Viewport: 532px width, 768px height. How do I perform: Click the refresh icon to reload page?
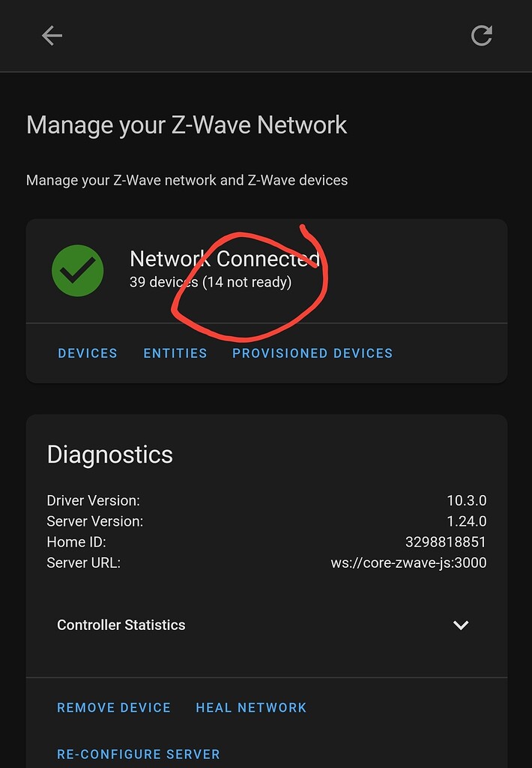click(481, 35)
